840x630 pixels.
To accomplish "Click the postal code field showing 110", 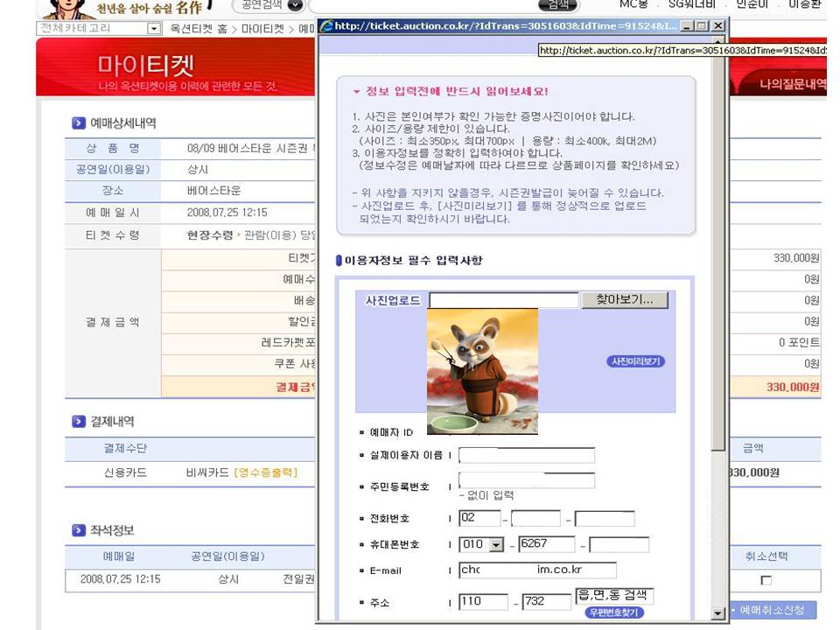I will tap(483, 602).
